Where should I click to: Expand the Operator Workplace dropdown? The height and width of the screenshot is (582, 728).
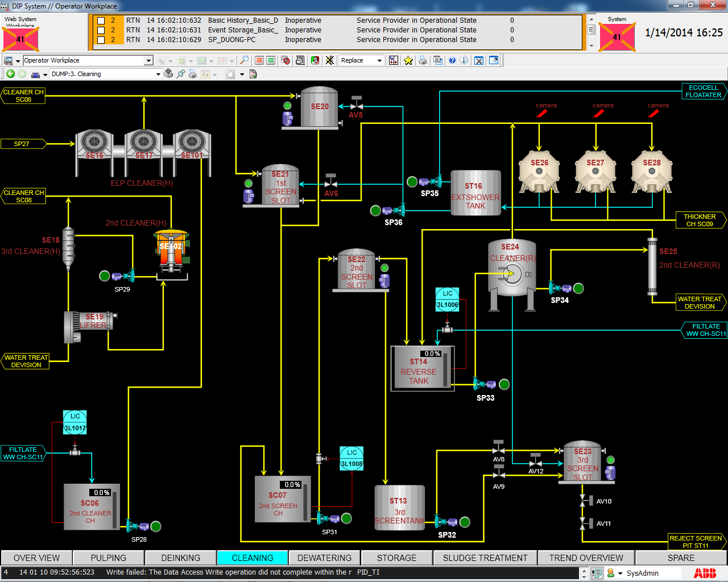click(148, 60)
